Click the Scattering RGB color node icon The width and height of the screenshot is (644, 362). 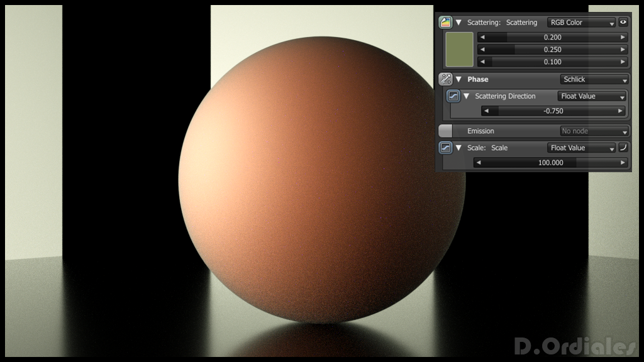pyautogui.click(x=445, y=22)
